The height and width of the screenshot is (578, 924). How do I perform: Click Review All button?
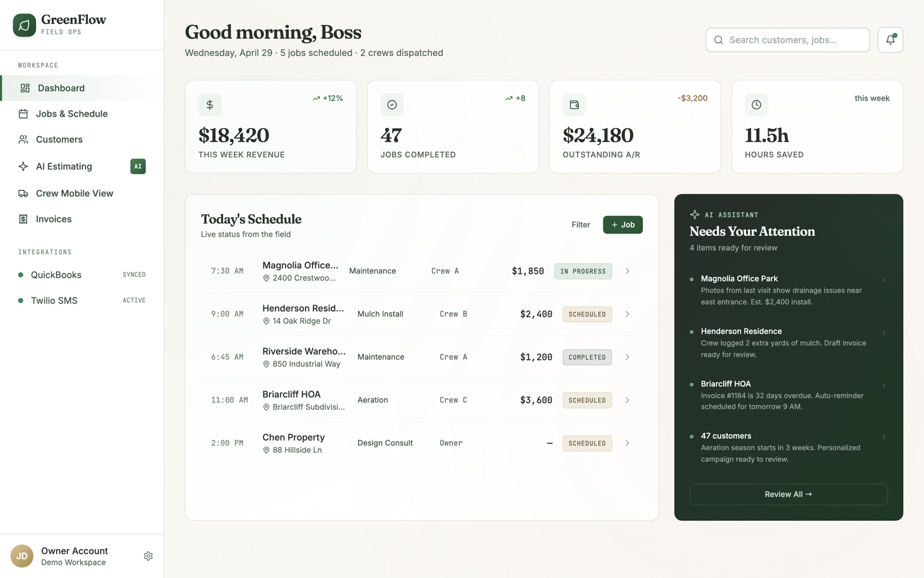point(788,494)
